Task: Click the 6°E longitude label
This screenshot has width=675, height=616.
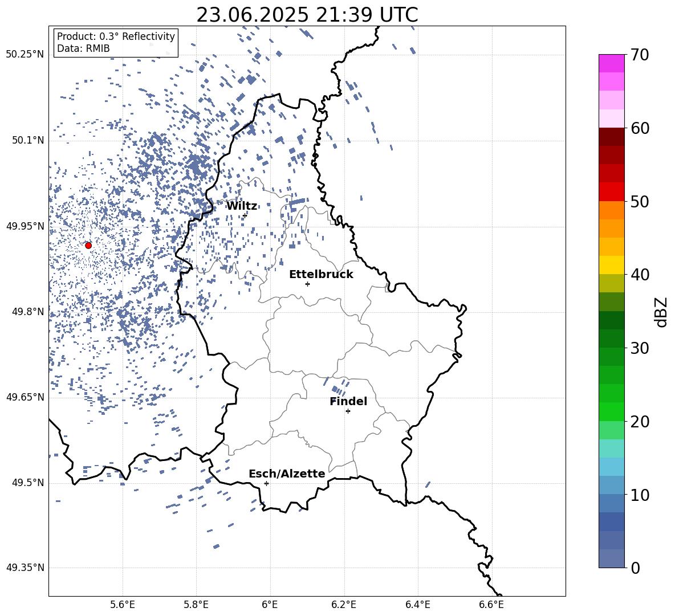Action: coord(270,605)
